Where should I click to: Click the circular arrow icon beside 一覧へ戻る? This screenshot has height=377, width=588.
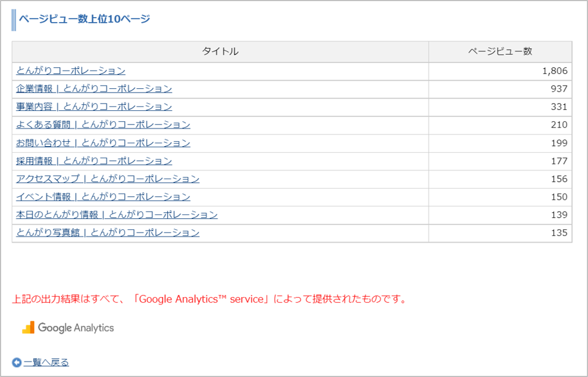point(17,362)
